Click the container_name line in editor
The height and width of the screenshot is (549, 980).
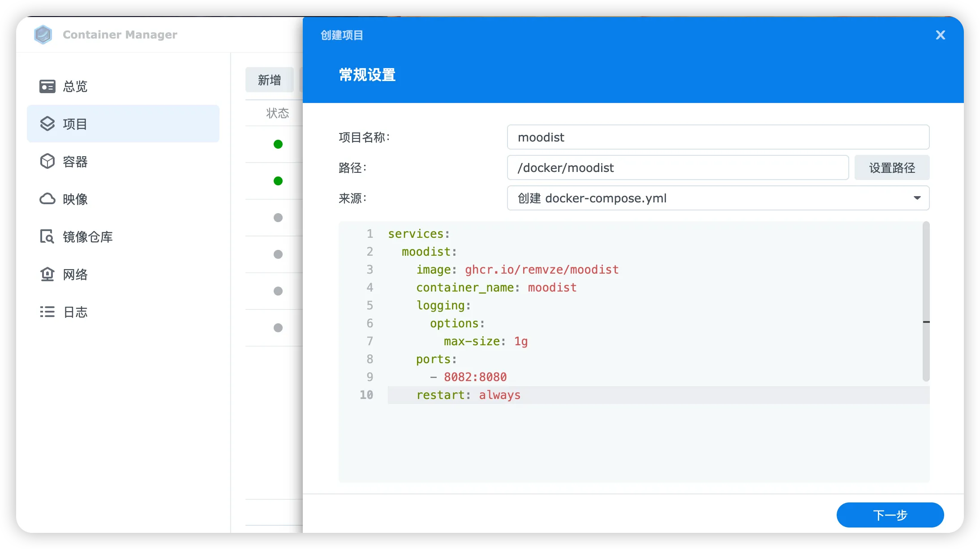coord(496,287)
